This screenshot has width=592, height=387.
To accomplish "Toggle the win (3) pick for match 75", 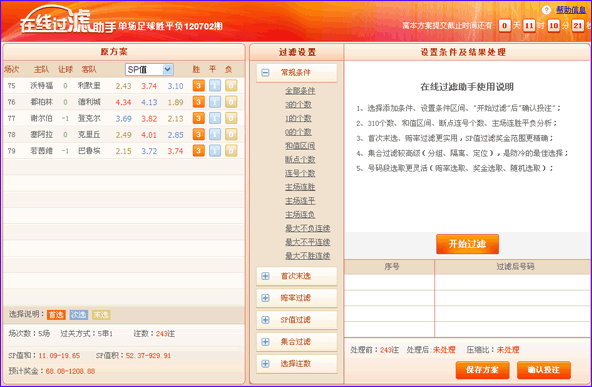I will coord(199,86).
